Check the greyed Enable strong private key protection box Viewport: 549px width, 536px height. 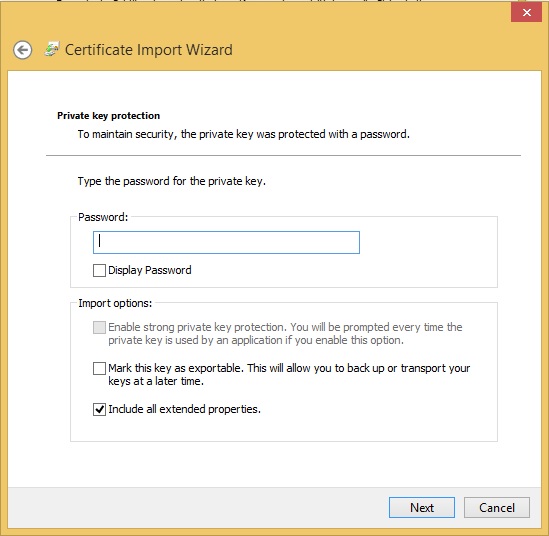[x=99, y=328]
